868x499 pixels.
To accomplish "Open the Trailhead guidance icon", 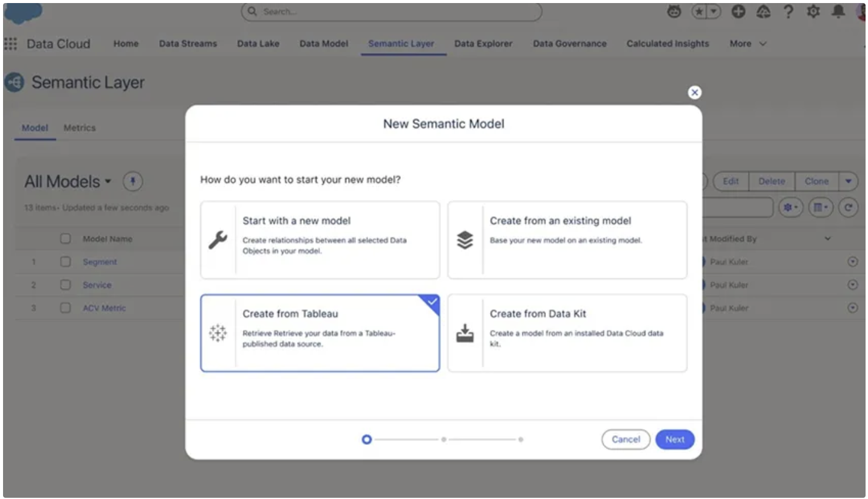I will [x=763, y=12].
